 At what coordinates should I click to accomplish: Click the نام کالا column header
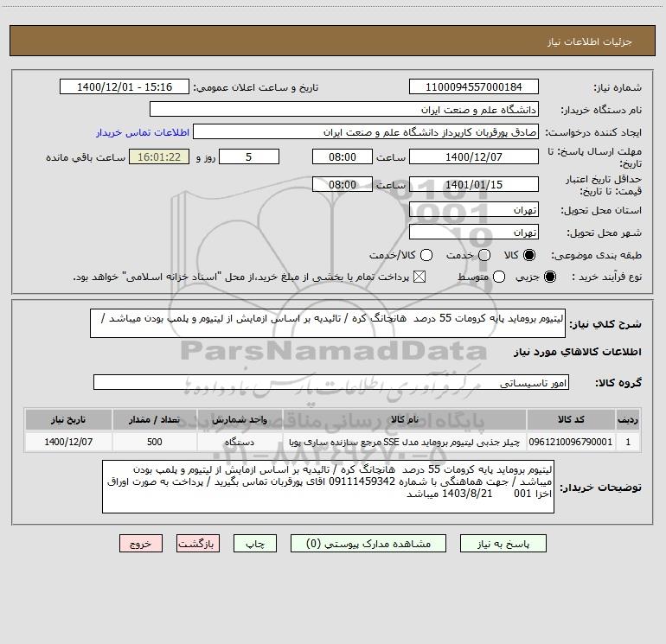pyautogui.click(x=405, y=419)
